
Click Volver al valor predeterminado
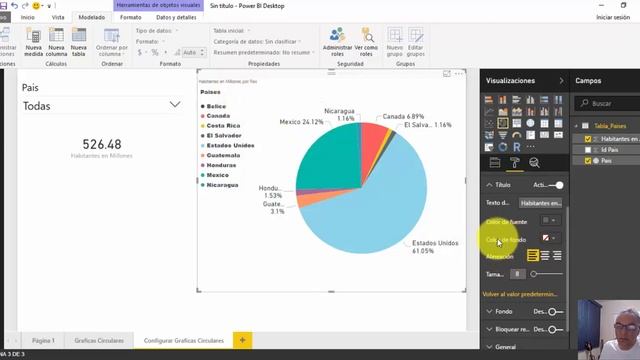pyautogui.click(x=520, y=294)
